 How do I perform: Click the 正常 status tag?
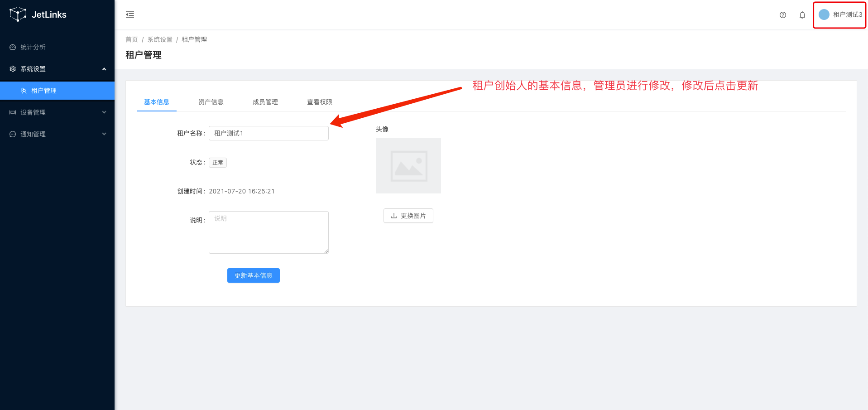click(x=218, y=163)
